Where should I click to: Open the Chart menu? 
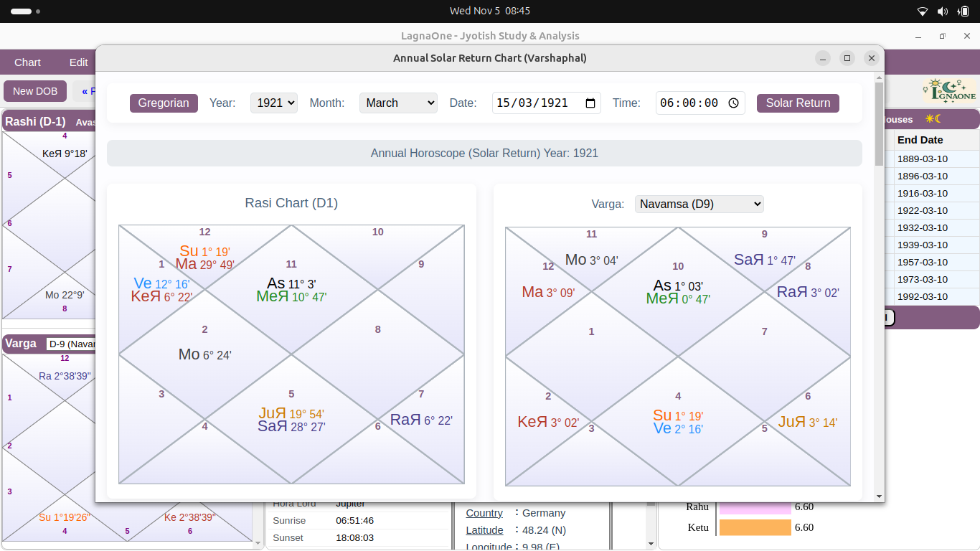27,62
